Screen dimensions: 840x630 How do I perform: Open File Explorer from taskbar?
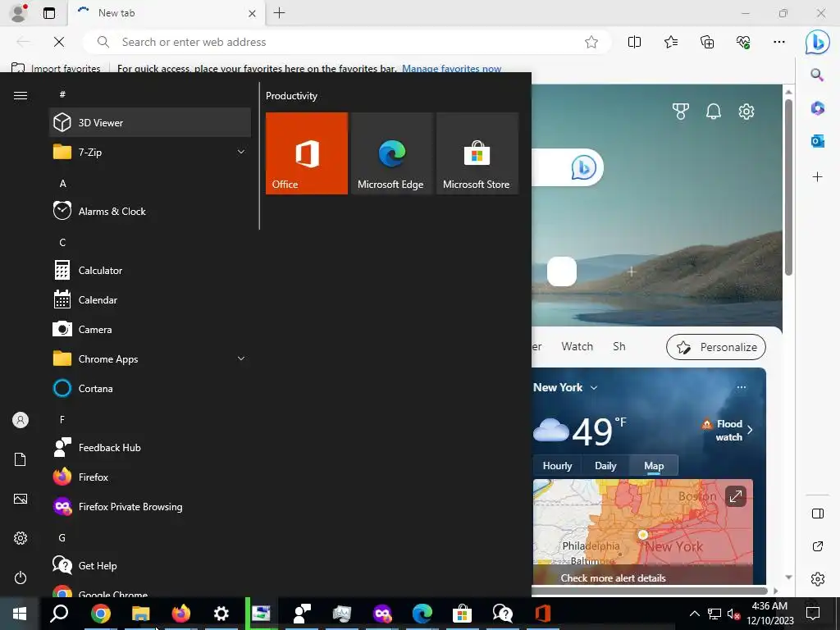tap(140, 613)
